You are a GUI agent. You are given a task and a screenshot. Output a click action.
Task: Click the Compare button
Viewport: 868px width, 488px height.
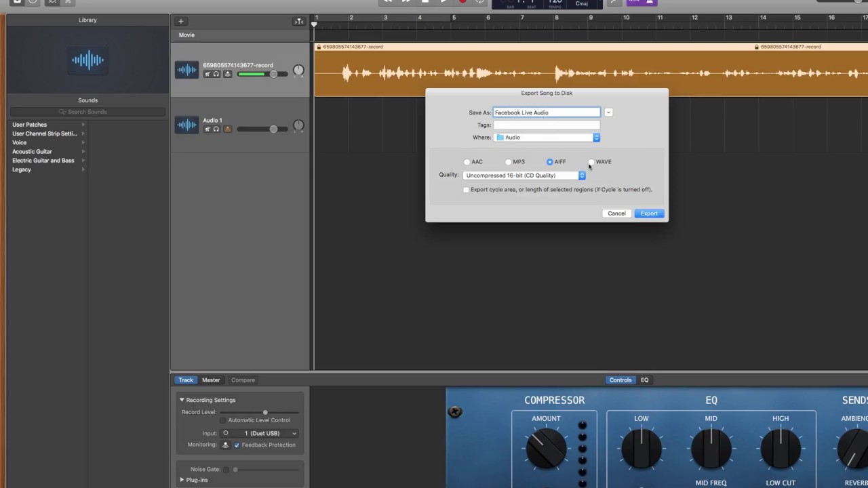pyautogui.click(x=243, y=380)
